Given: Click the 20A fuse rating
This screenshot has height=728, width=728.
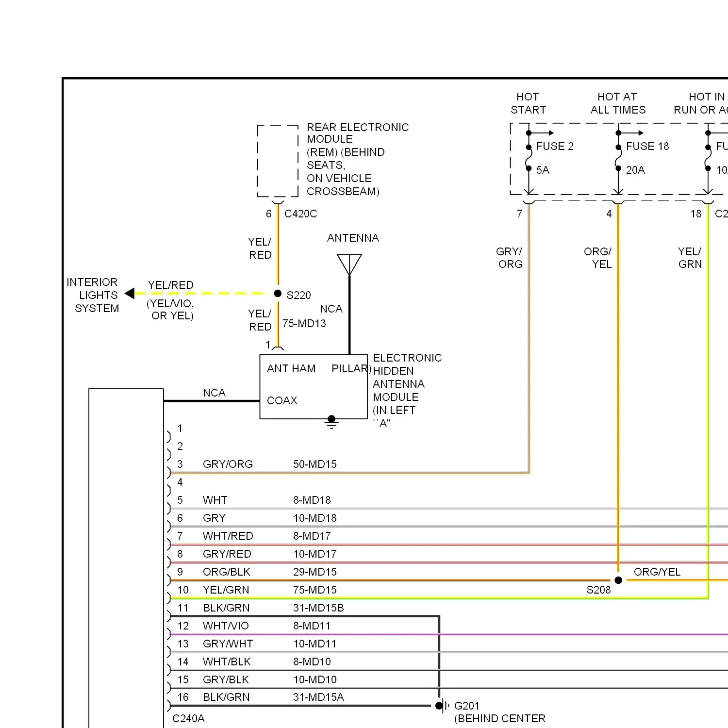Looking at the screenshot, I should (x=635, y=170).
